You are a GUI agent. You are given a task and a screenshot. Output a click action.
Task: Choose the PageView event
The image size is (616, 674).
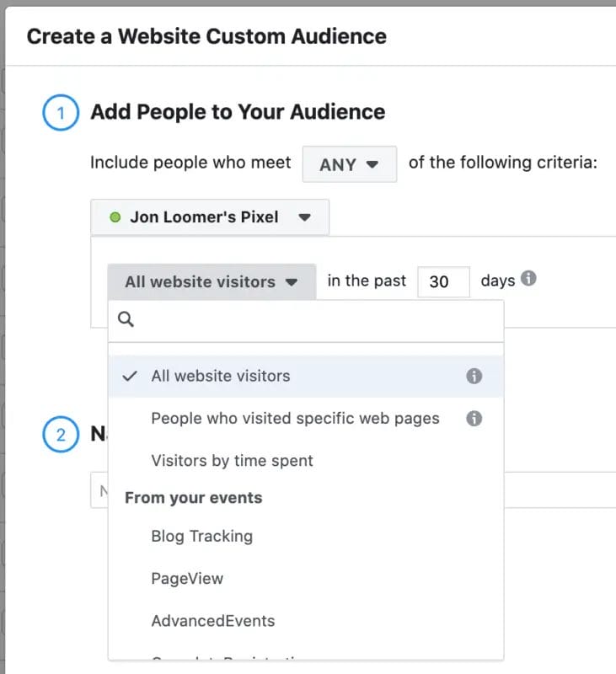pos(187,578)
